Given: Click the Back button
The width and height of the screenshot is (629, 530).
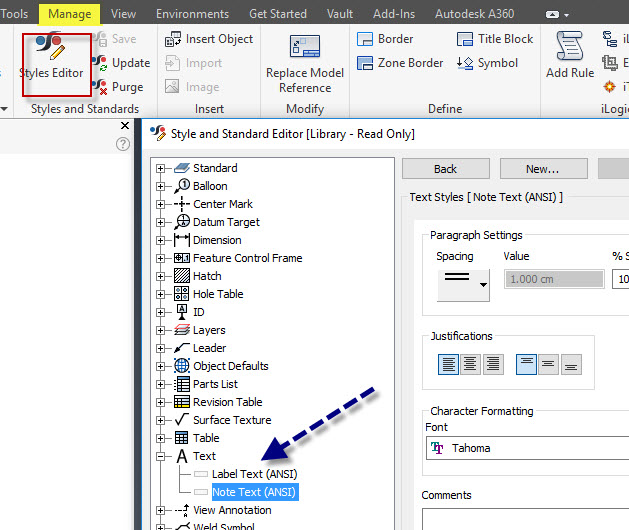Looking at the screenshot, I should [x=446, y=169].
